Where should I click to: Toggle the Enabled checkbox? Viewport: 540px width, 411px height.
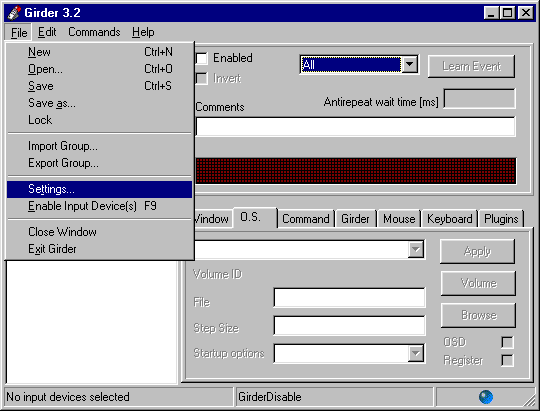point(202,58)
